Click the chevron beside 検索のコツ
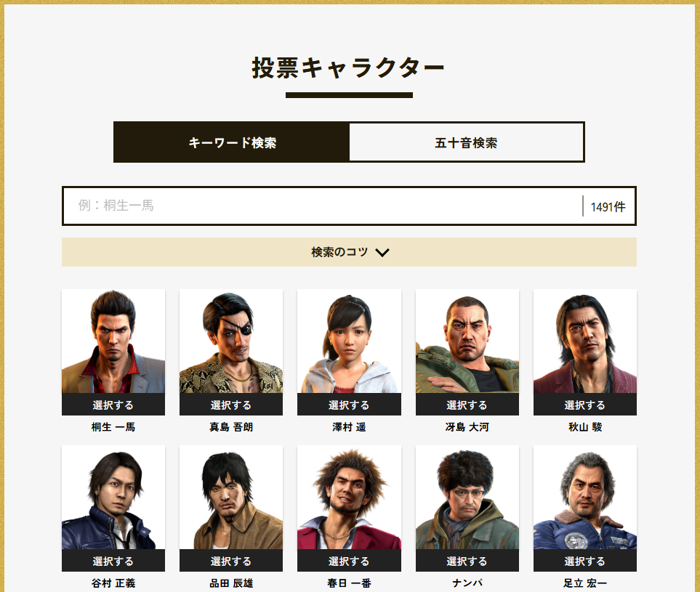Image resolution: width=700 pixels, height=592 pixels. pos(382,253)
